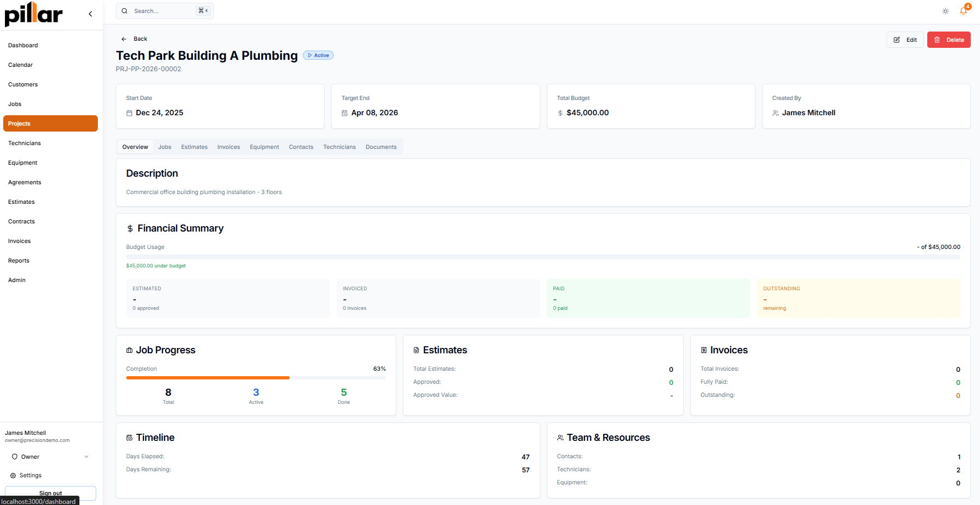Click the Sign out button
The image size is (980, 505).
pos(51,493)
